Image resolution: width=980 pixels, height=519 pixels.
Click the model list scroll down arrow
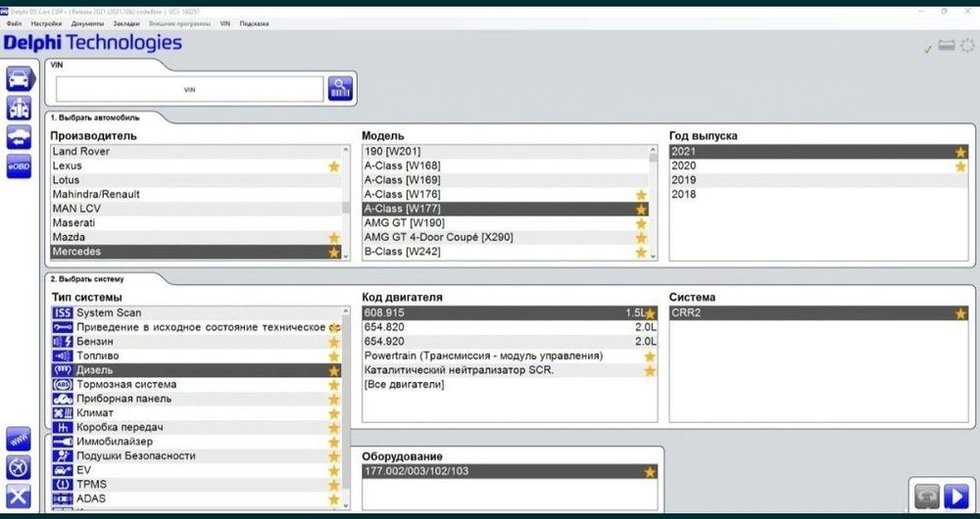click(x=653, y=256)
